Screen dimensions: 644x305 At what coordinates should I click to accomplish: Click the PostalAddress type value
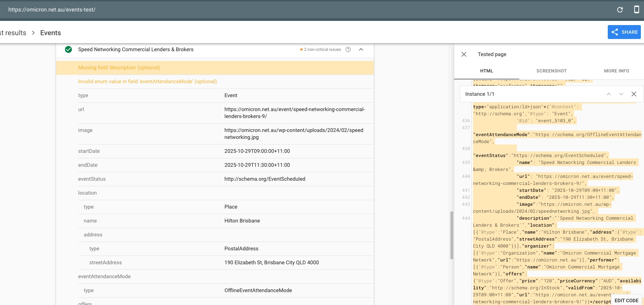coord(241,249)
